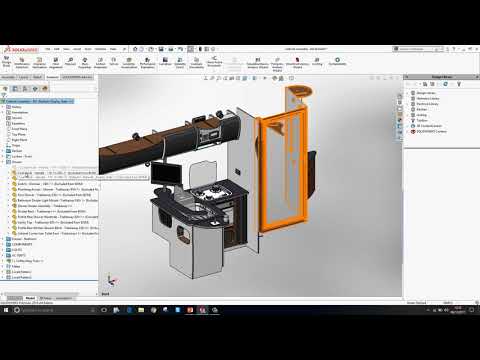The image size is (480, 360).
Task: Open the File menu
Action: [47, 49]
